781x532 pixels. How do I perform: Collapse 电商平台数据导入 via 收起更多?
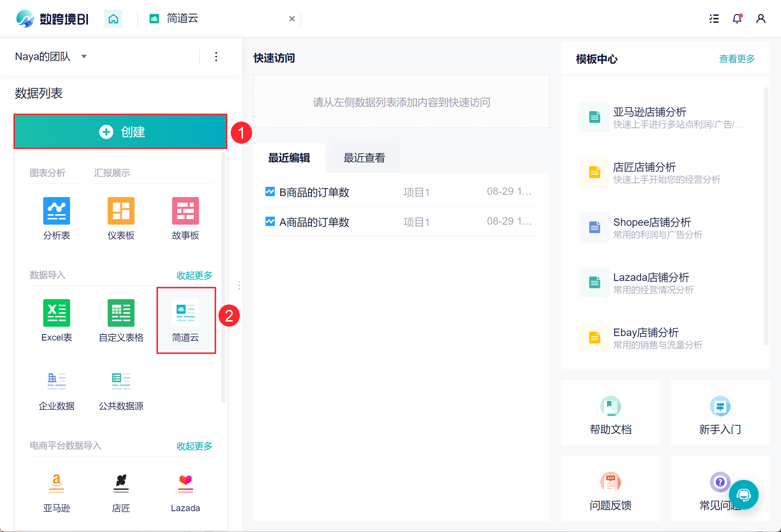coord(194,446)
